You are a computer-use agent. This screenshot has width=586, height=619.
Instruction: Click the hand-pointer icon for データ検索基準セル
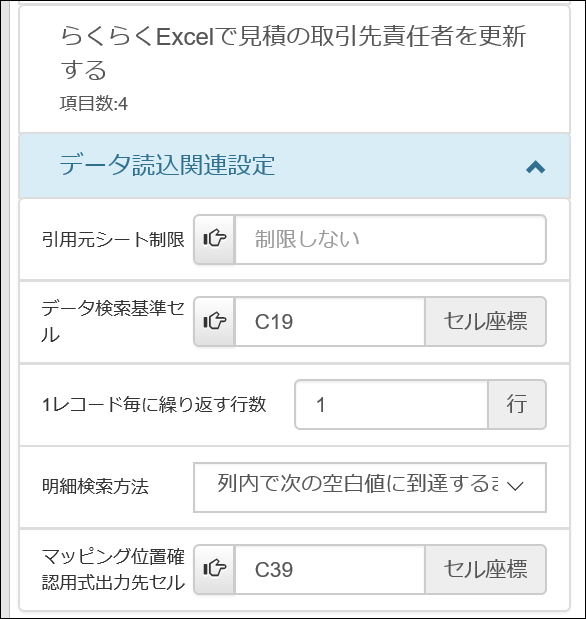tap(214, 321)
